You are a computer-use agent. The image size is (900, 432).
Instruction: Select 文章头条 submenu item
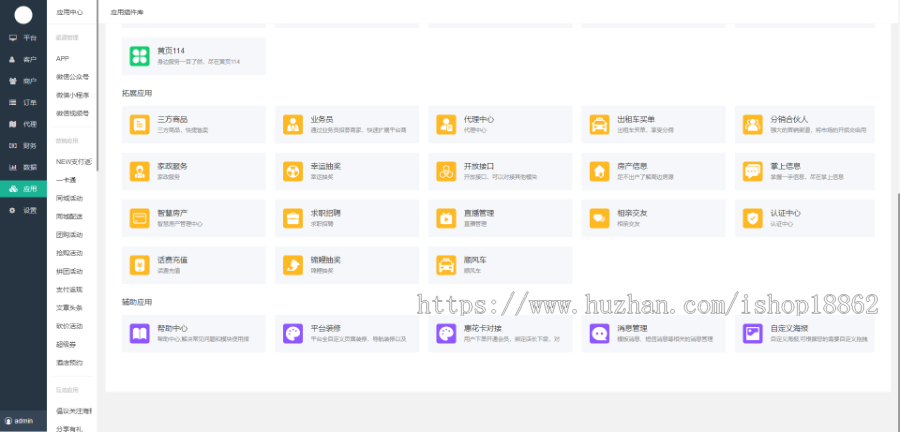pyautogui.click(x=69, y=308)
